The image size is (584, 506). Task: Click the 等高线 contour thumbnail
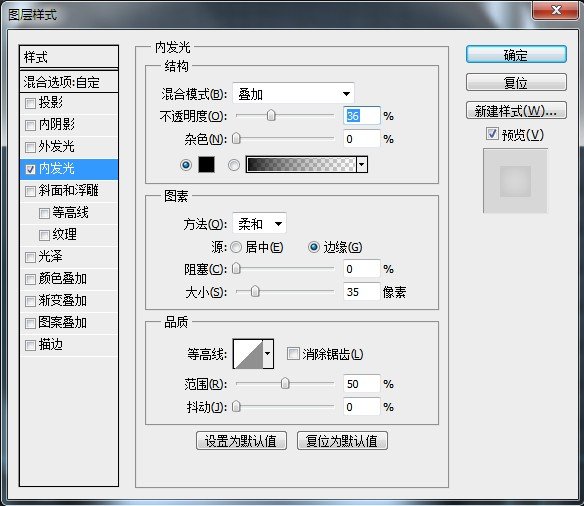(248, 354)
